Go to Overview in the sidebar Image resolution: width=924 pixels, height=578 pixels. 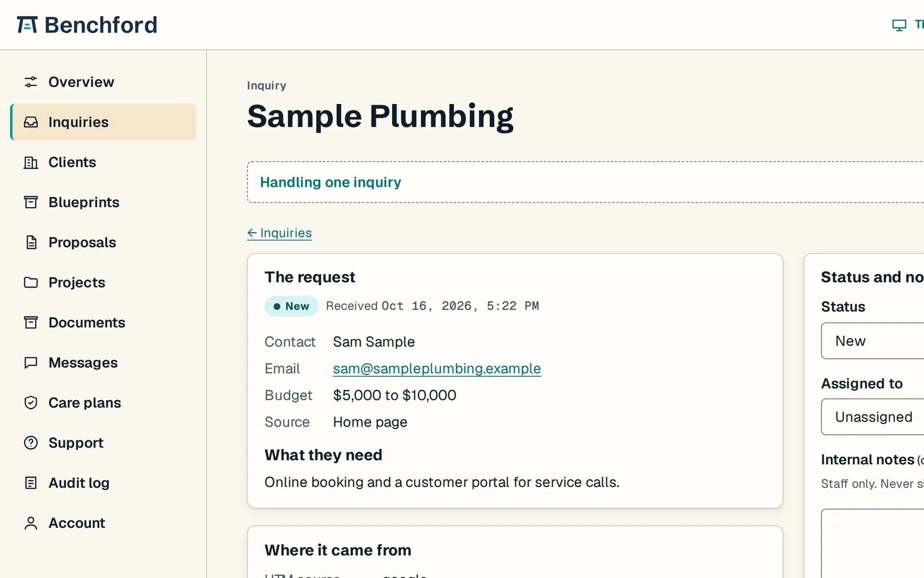point(103,82)
